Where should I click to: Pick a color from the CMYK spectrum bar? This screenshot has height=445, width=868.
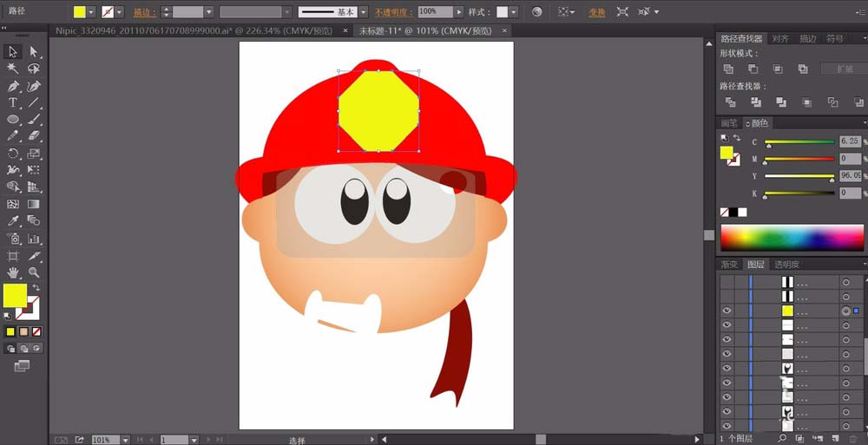(792, 238)
